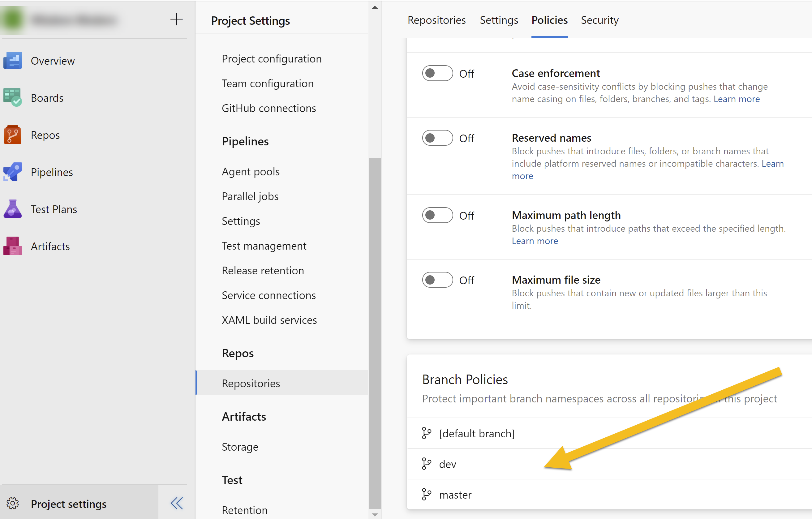The image size is (812, 519).
Task: Turn on Reserved names policy toggle
Action: [437, 138]
